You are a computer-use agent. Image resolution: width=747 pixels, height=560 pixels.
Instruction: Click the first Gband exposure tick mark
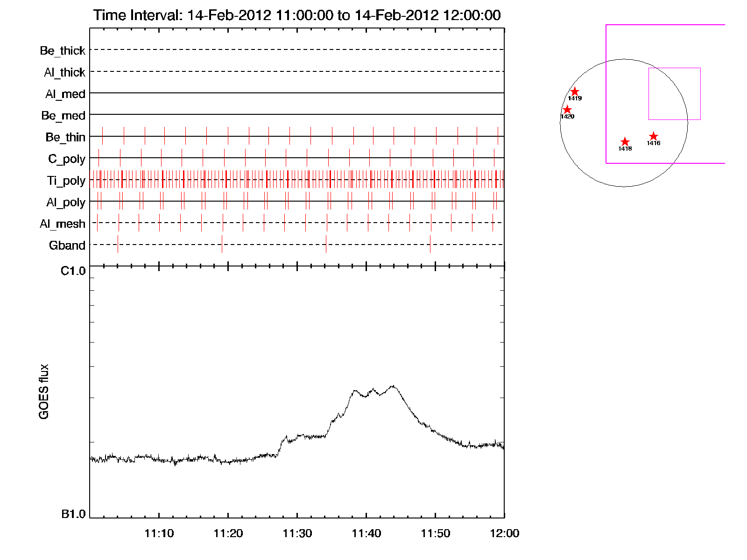point(118,244)
